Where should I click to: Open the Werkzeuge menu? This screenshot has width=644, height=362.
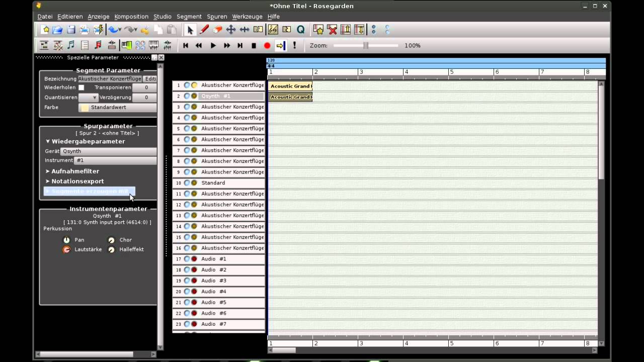(247, 17)
